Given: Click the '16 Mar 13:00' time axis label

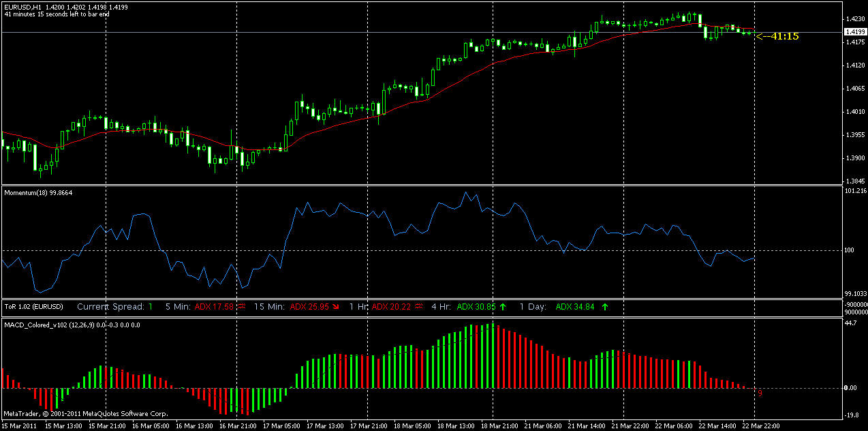Looking at the screenshot, I should 194,426.
